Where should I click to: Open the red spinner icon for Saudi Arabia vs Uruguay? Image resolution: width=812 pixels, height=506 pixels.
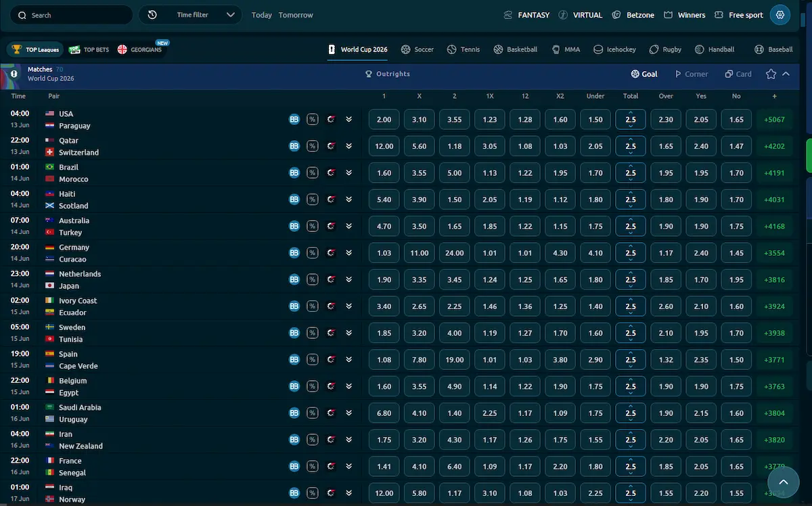[331, 413]
